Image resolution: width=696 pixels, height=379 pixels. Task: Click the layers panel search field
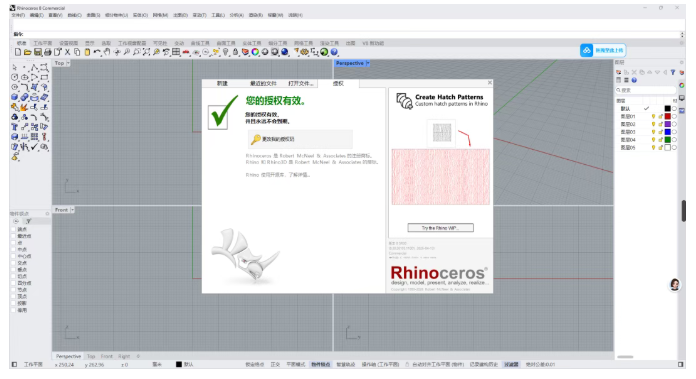coord(645,90)
